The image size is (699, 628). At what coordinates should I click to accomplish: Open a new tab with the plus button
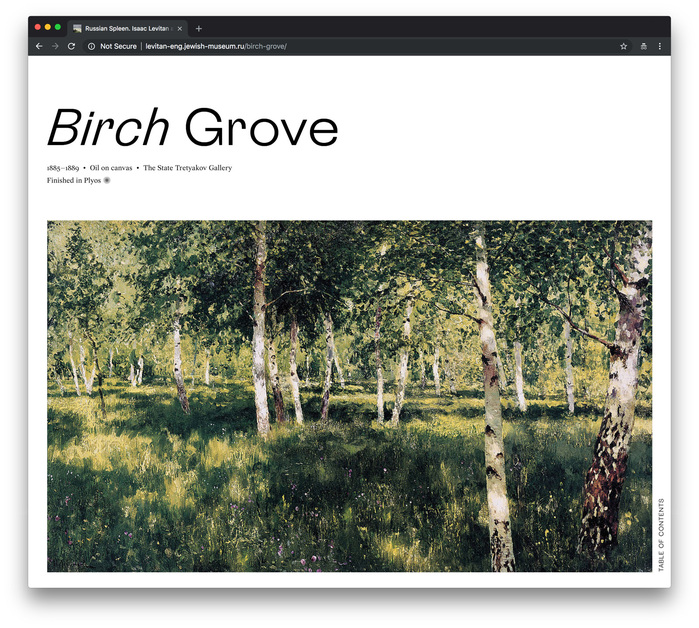[x=199, y=29]
